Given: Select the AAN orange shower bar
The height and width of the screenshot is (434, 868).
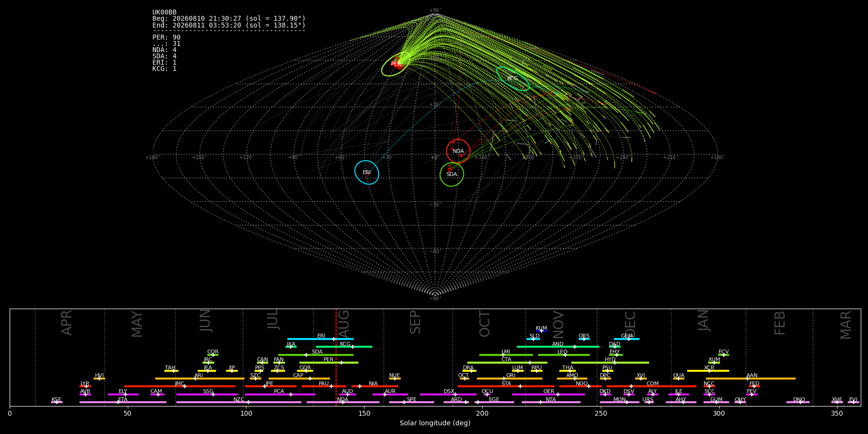Looking at the screenshot, I should (x=751, y=379).
